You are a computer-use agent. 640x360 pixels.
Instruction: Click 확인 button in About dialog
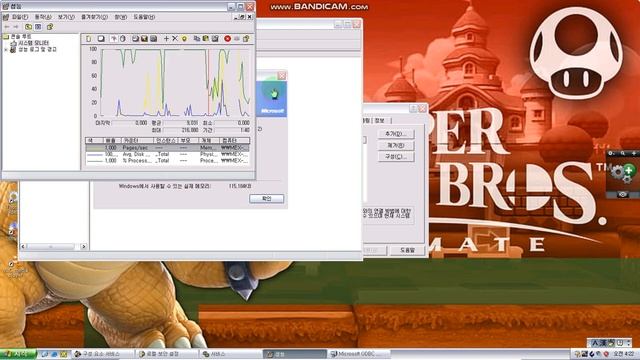tap(266, 198)
